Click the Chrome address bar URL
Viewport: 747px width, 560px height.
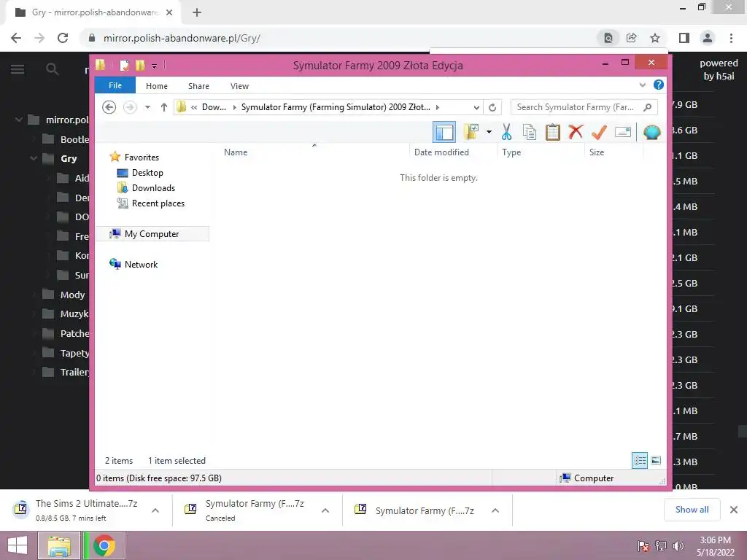(x=182, y=38)
